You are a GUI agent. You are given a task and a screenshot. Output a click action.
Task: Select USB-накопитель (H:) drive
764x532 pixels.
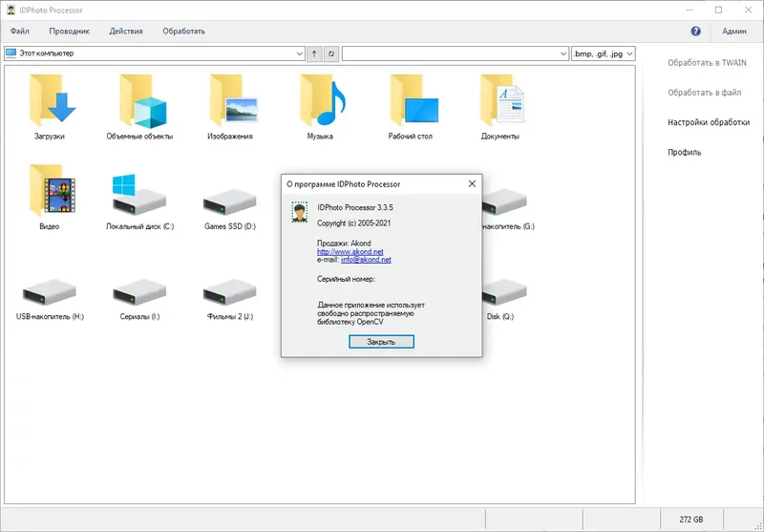[50, 298]
